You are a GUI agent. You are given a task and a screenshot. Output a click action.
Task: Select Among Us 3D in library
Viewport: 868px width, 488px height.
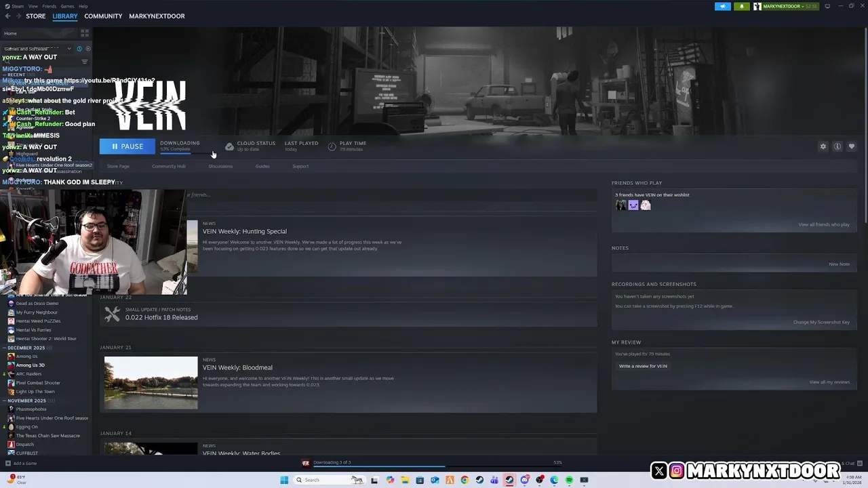click(x=30, y=365)
